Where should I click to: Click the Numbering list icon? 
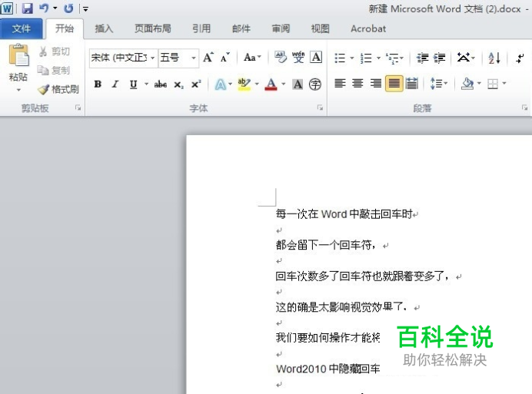(367, 58)
